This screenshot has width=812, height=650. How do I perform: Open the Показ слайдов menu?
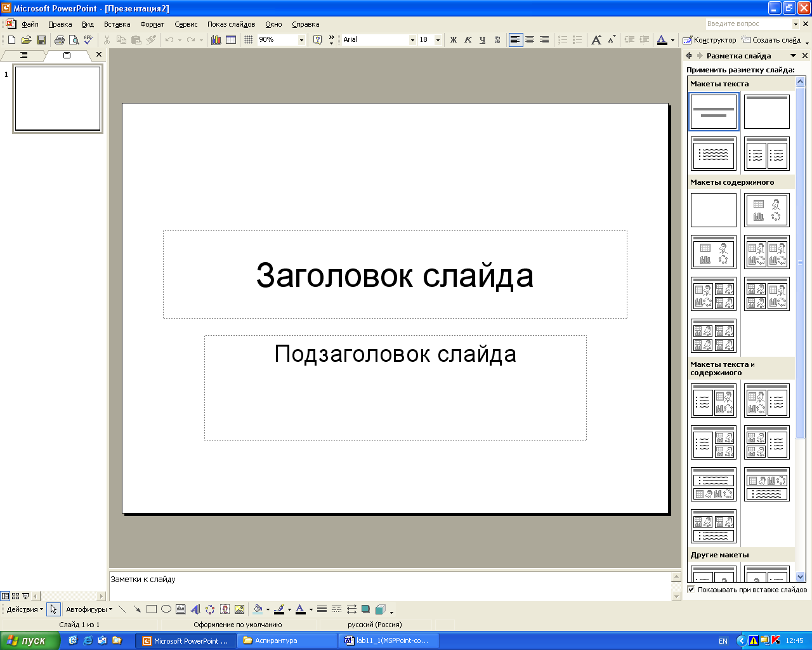[231, 24]
